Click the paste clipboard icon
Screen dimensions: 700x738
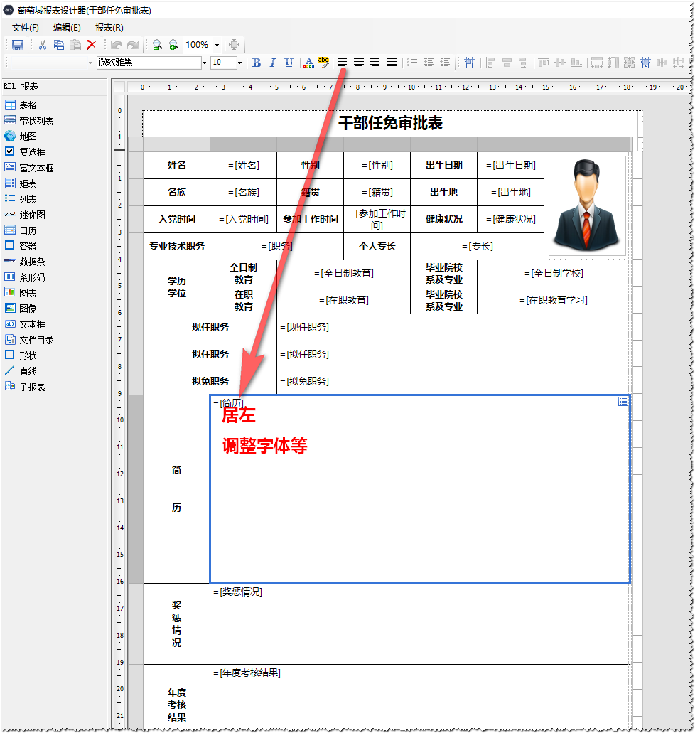[75, 46]
